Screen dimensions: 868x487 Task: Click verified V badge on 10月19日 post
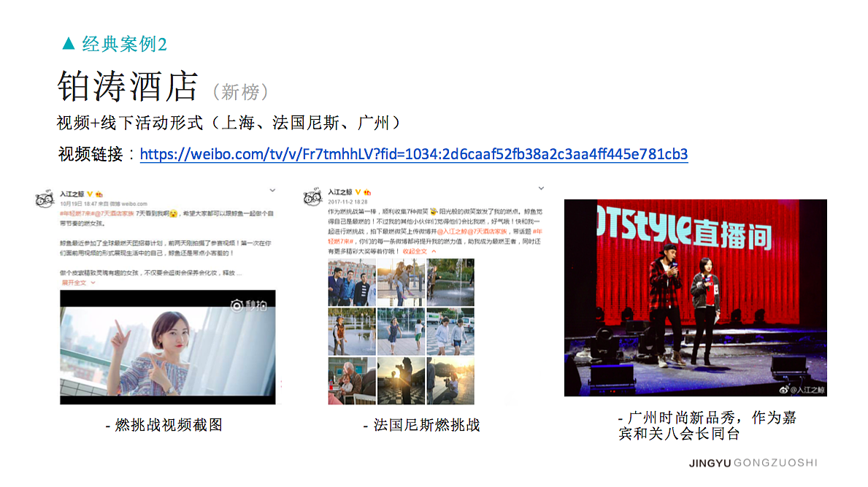tap(91, 194)
